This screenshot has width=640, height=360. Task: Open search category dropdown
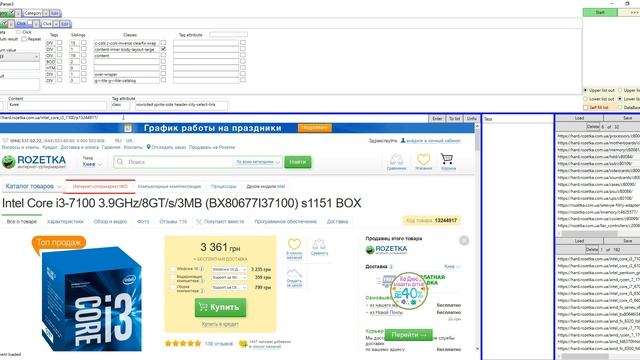pos(258,162)
